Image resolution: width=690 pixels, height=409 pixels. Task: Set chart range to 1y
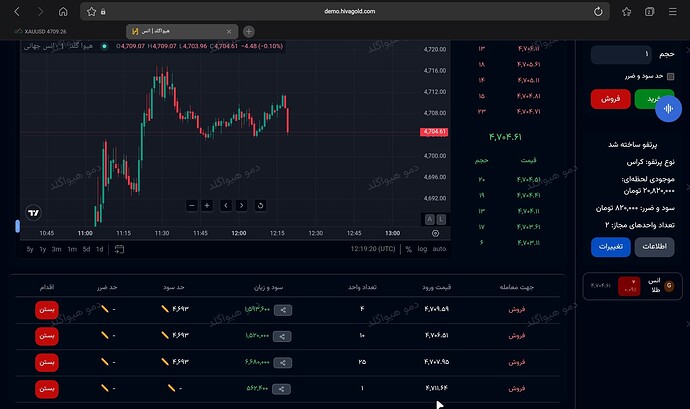(x=43, y=249)
